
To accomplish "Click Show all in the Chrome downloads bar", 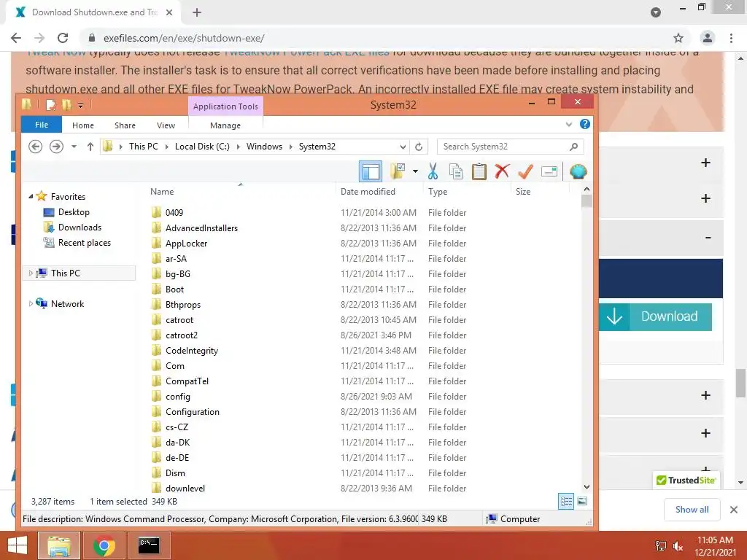I will (x=692, y=510).
